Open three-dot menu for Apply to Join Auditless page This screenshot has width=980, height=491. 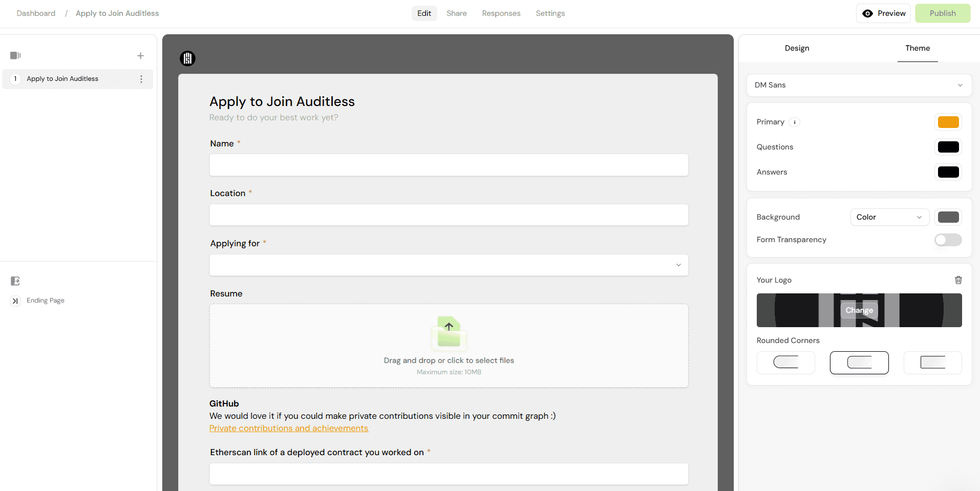click(x=141, y=79)
